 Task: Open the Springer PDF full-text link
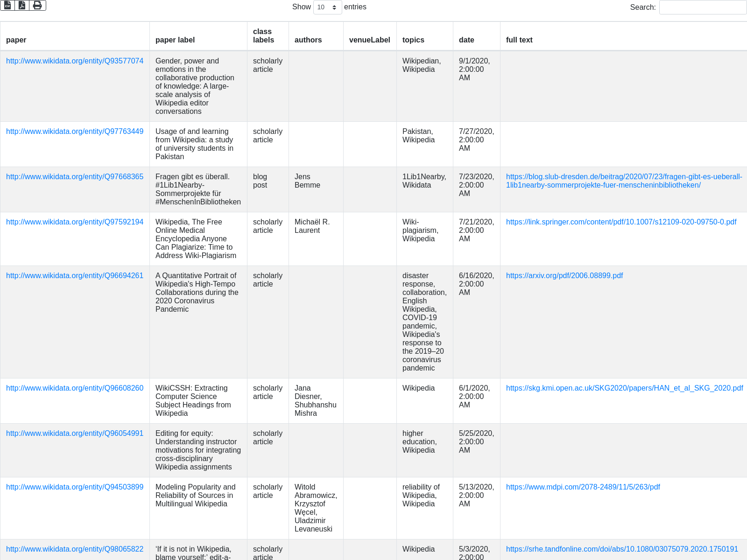coord(621,222)
